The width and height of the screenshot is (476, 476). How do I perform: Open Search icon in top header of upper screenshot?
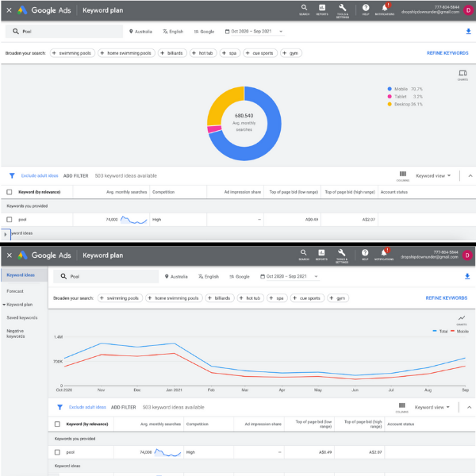click(304, 10)
